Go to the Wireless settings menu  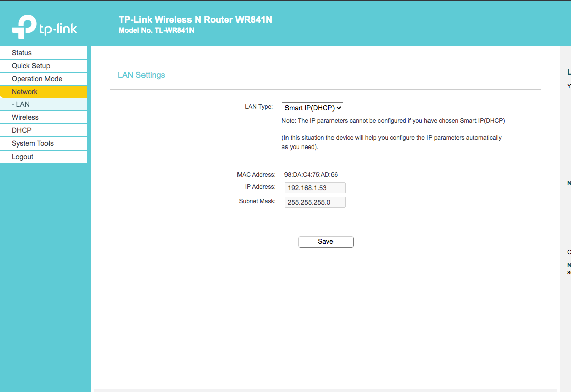coord(43,117)
